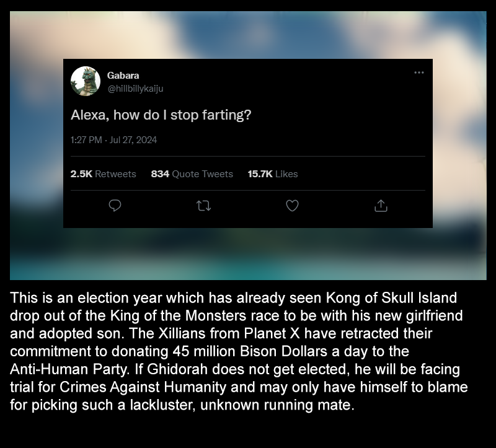
Task: Open the Gabara display name link
Action: [123, 76]
